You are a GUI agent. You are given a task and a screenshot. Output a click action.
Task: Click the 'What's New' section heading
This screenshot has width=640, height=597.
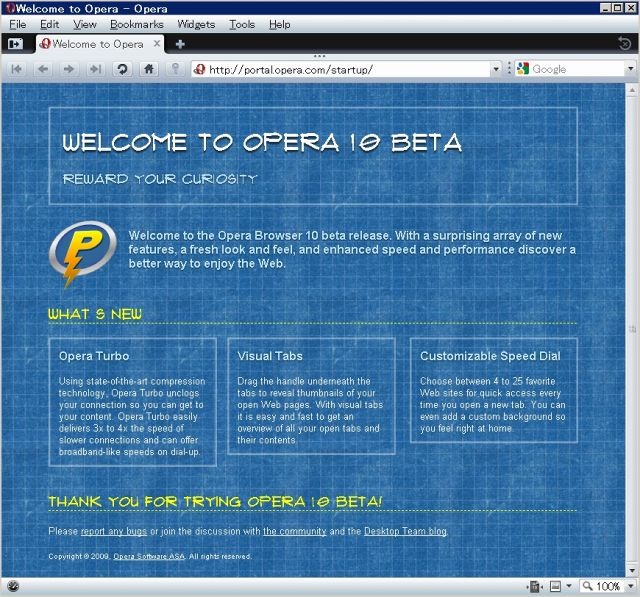tap(95, 314)
